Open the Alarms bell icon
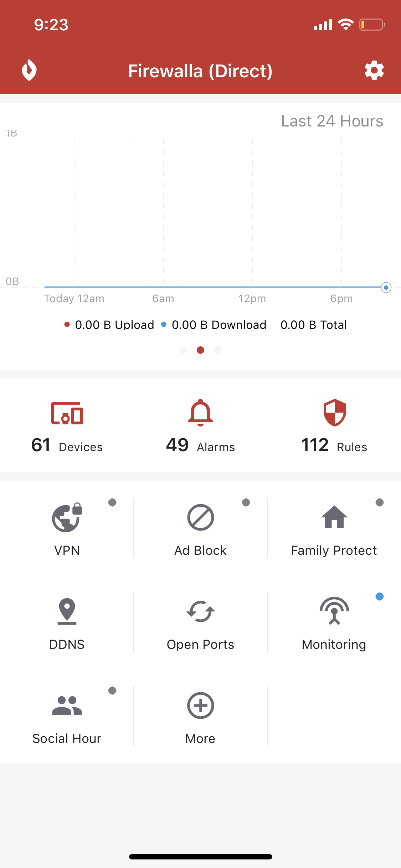Image resolution: width=401 pixels, height=868 pixels. point(200,413)
